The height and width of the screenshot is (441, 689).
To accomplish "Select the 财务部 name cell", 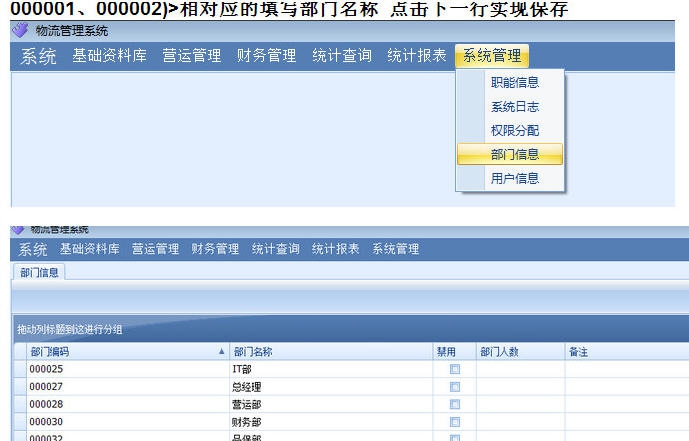I will [x=330, y=422].
